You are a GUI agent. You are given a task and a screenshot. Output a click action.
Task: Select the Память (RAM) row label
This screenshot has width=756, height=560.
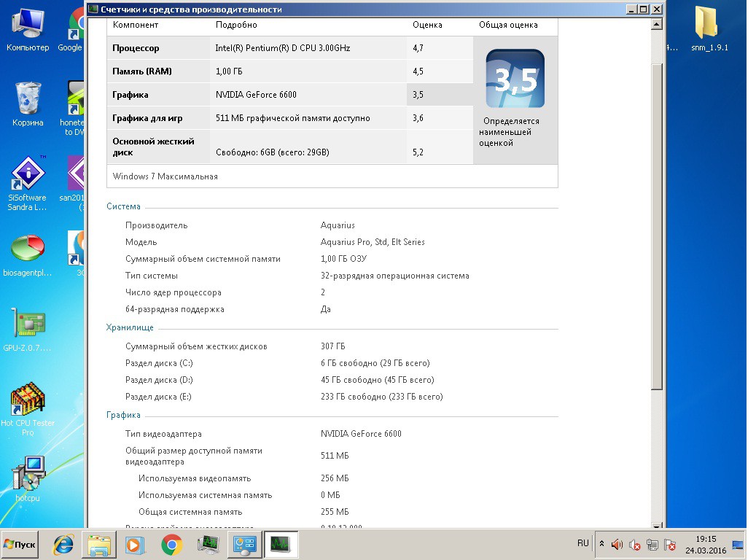pyautogui.click(x=141, y=71)
